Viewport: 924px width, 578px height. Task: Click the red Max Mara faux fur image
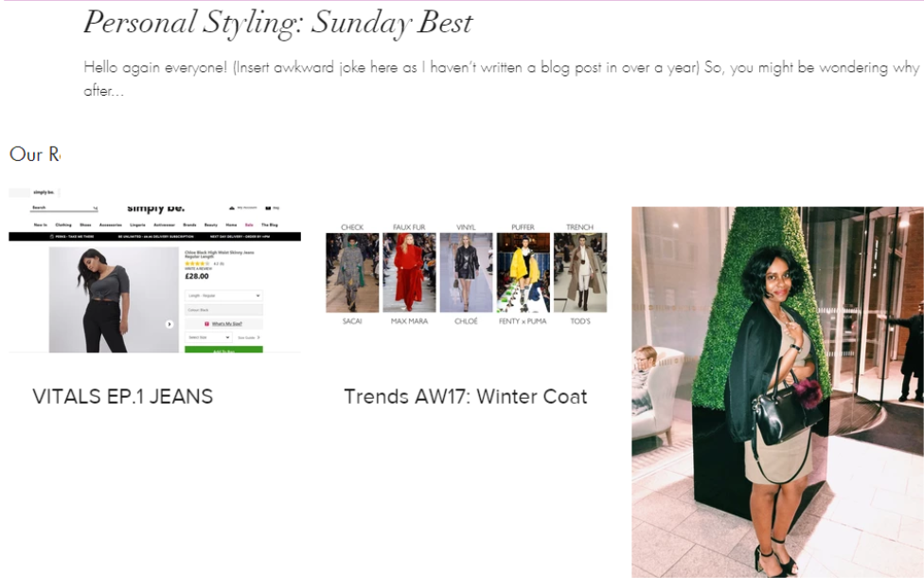(x=410, y=273)
